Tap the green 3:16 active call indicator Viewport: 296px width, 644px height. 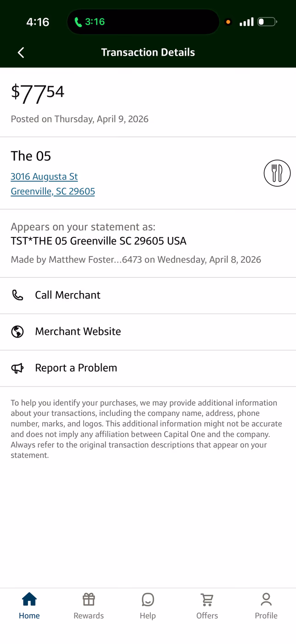coord(90,22)
